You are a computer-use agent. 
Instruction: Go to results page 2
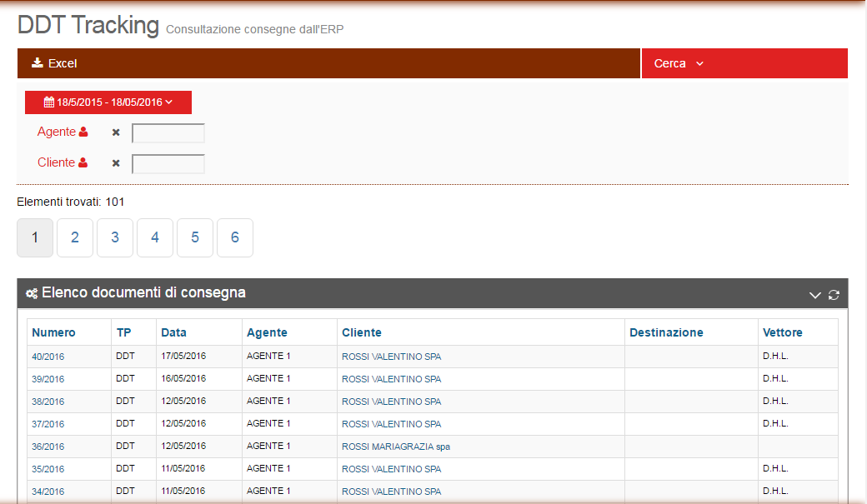click(x=75, y=238)
